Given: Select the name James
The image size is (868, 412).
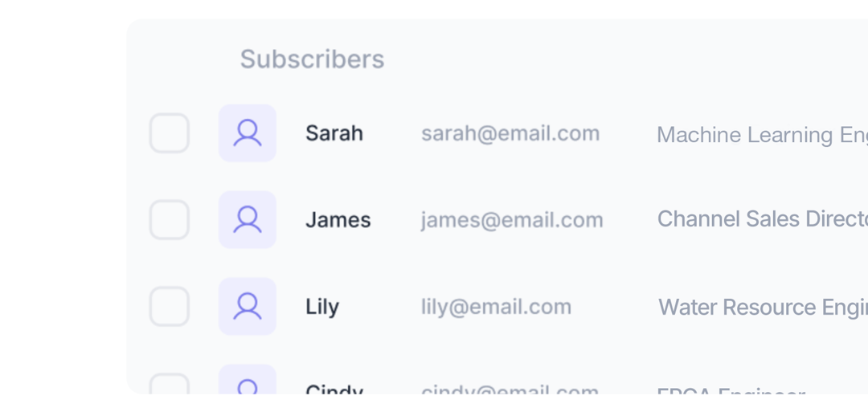Looking at the screenshot, I should [x=338, y=220].
